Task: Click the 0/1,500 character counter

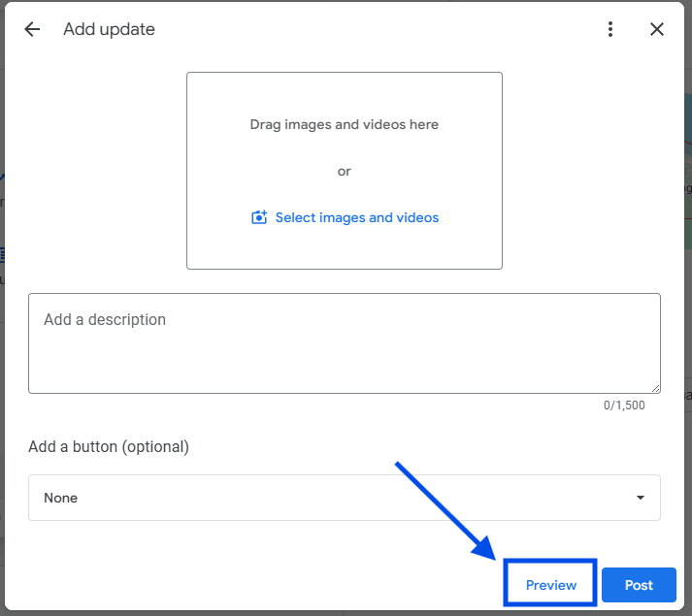Action: (x=624, y=405)
